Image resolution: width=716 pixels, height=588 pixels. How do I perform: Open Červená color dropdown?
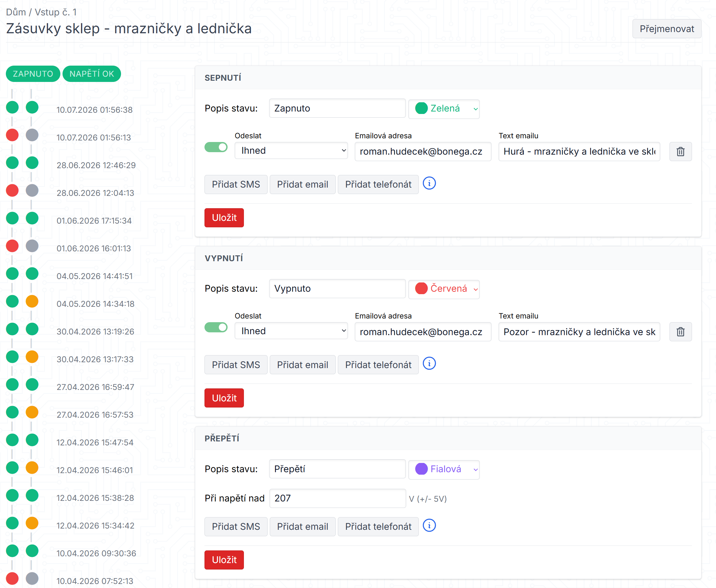(x=444, y=289)
